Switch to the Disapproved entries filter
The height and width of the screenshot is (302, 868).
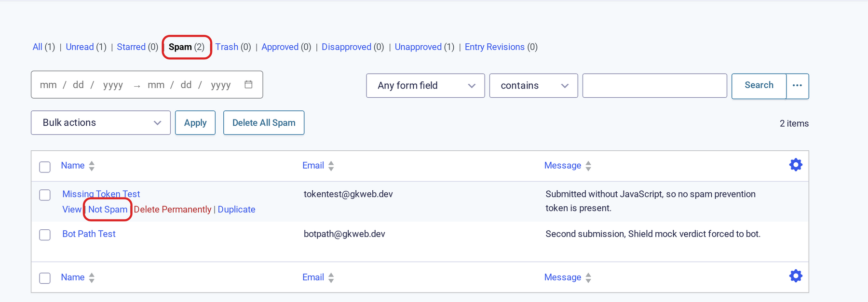[346, 47]
